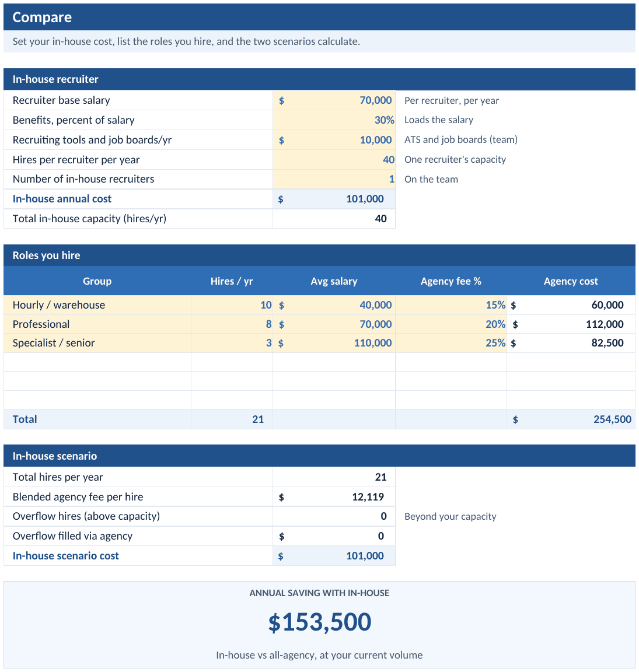Edit Specialist / senior avg salary 110,000

click(x=334, y=343)
